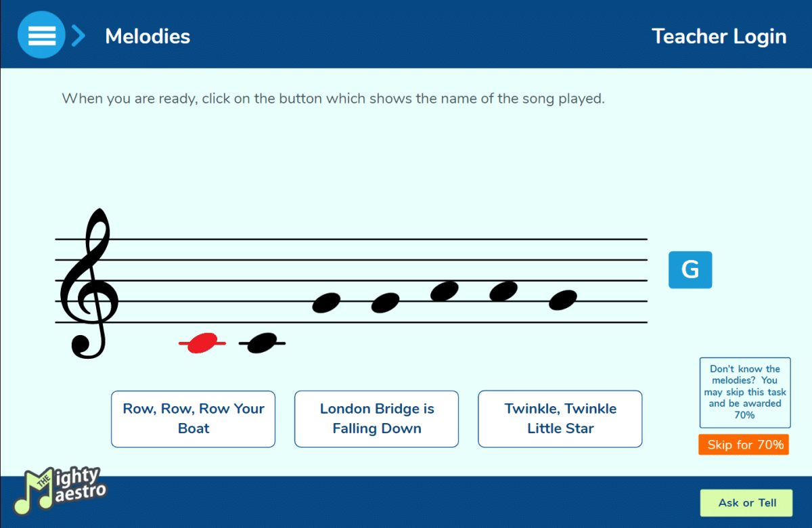The height and width of the screenshot is (528, 812).
Task: Click Skip for 70% button
Action: pos(744,445)
